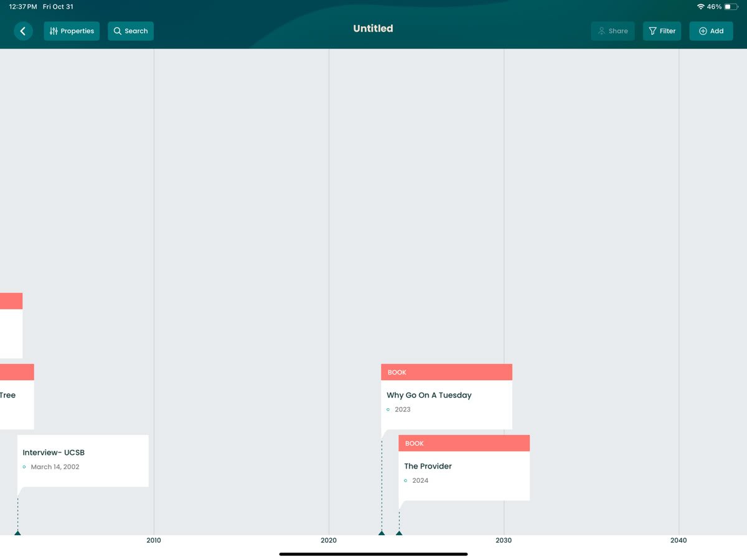Image resolution: width=747 pixels, height=560 pixels.
Task: Open The Provider event card
Action: 464,474
